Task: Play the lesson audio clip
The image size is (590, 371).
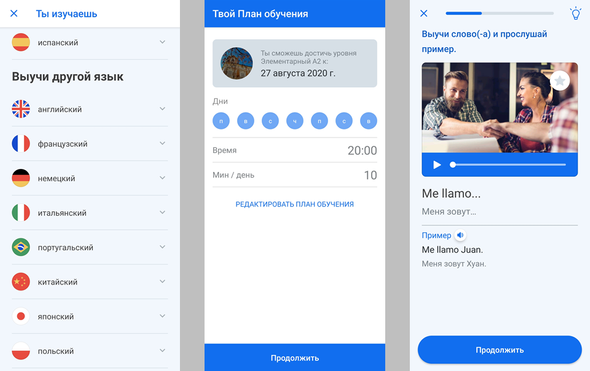Action: [437, 165]
